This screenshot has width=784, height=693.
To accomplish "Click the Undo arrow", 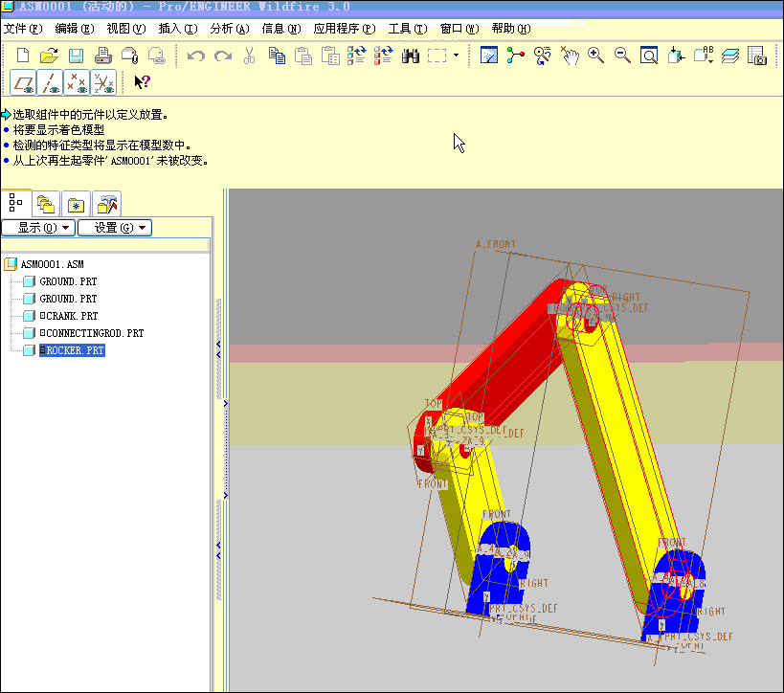I will (x=196, y=56).
